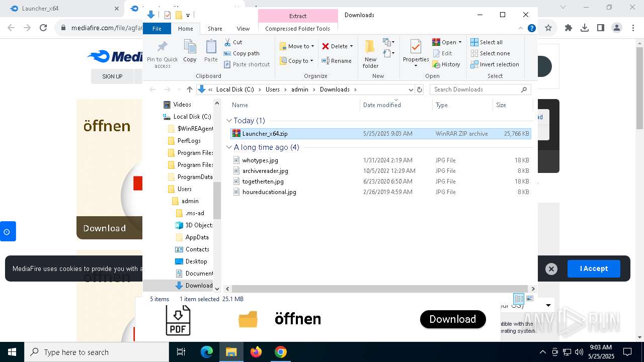Open Copy to dropdown
Image resolution: width=644 pixels, height=362 pixels.
(297, 61)
